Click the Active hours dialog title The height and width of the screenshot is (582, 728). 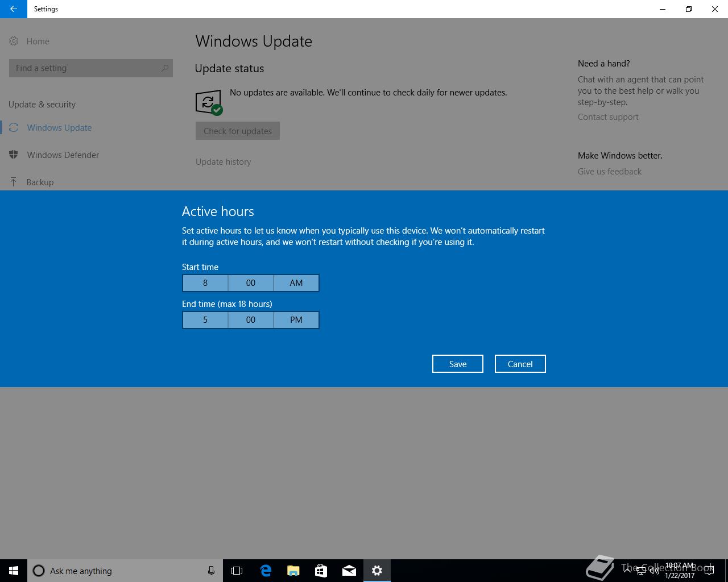[x=218, y=211]
